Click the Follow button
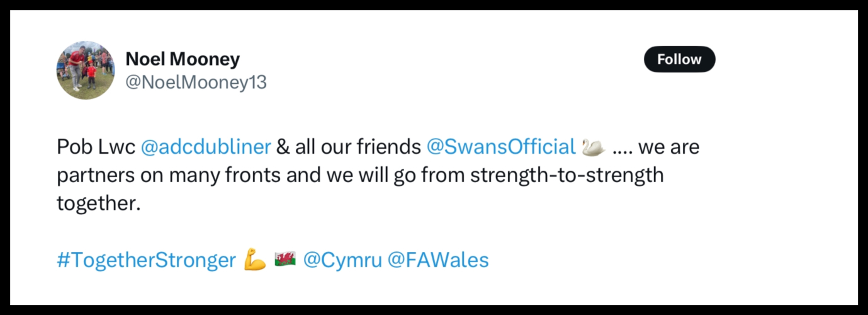868x315 pixels. [679, 59]
